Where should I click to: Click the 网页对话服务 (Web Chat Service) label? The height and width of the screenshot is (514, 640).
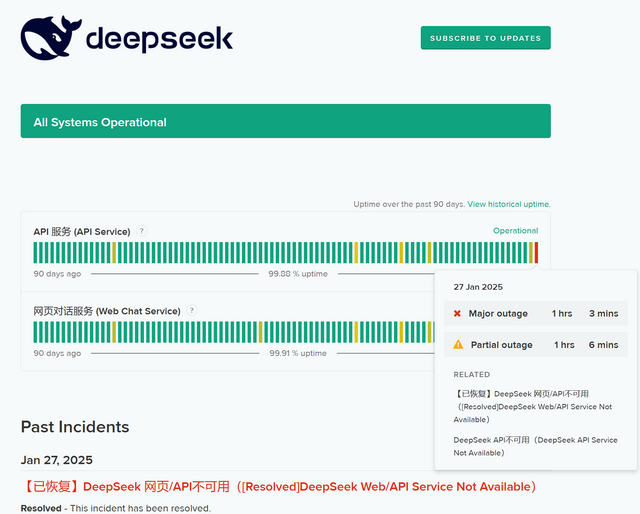(107, 311)
